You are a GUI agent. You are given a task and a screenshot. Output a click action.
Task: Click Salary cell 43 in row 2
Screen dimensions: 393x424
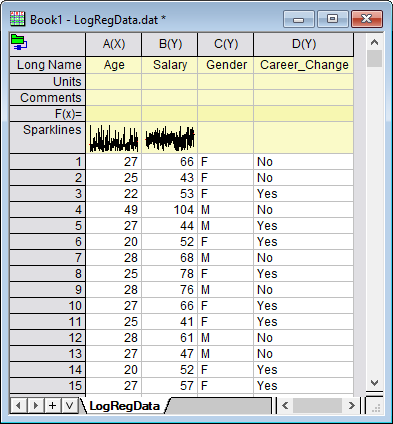pos(170,178)
